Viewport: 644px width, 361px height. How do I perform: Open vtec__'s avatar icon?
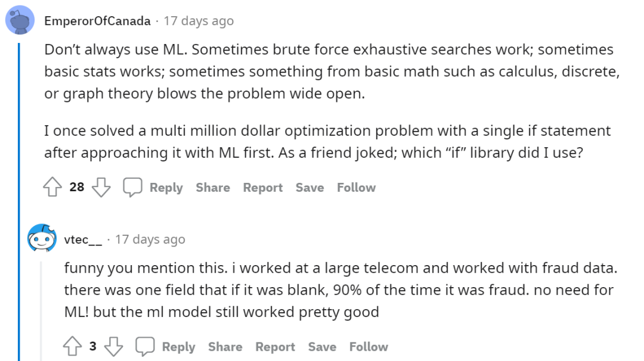pyautogui.click(x=42, y=239)
